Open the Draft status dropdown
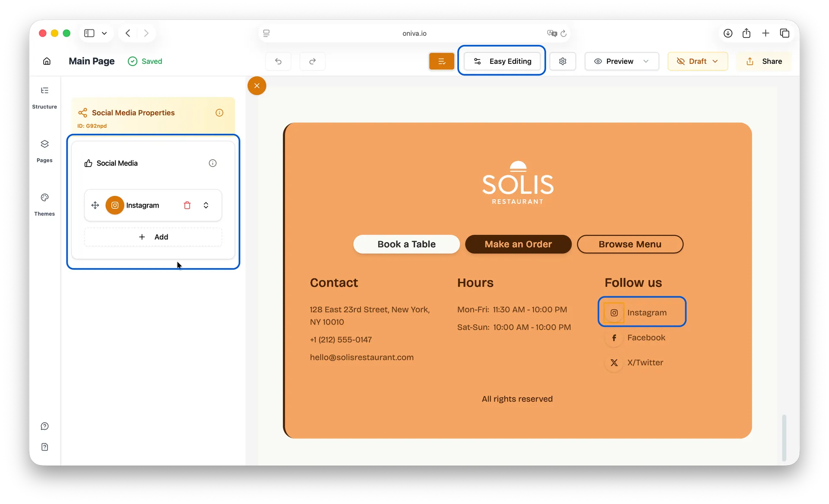The image size is (829, 504). pos(697,61)
